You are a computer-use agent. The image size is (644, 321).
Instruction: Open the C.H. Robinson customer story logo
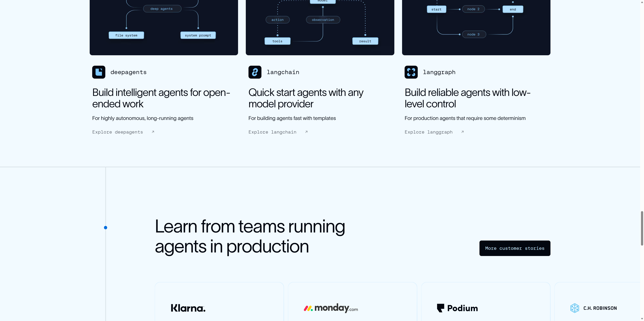pyautogui.click(x=594, y=308)
